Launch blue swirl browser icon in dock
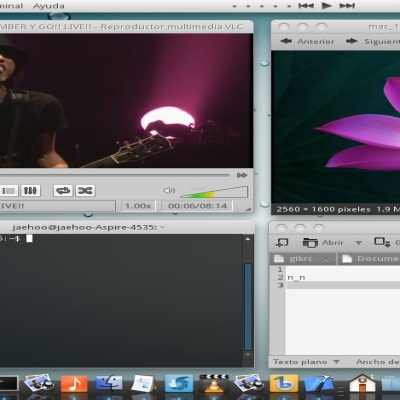Screen dimensions: 400x400 (x=179, y=383)
